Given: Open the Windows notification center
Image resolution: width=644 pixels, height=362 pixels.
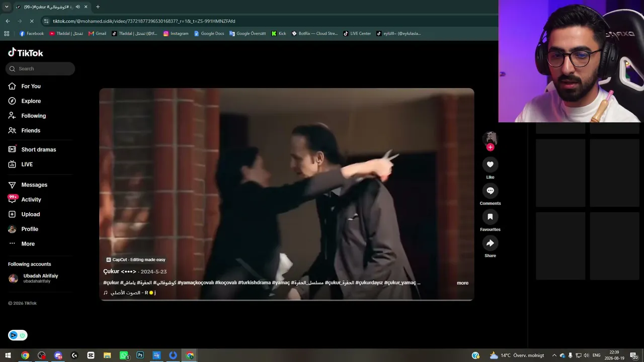Looking at the screenshot, I should [633, 355].
